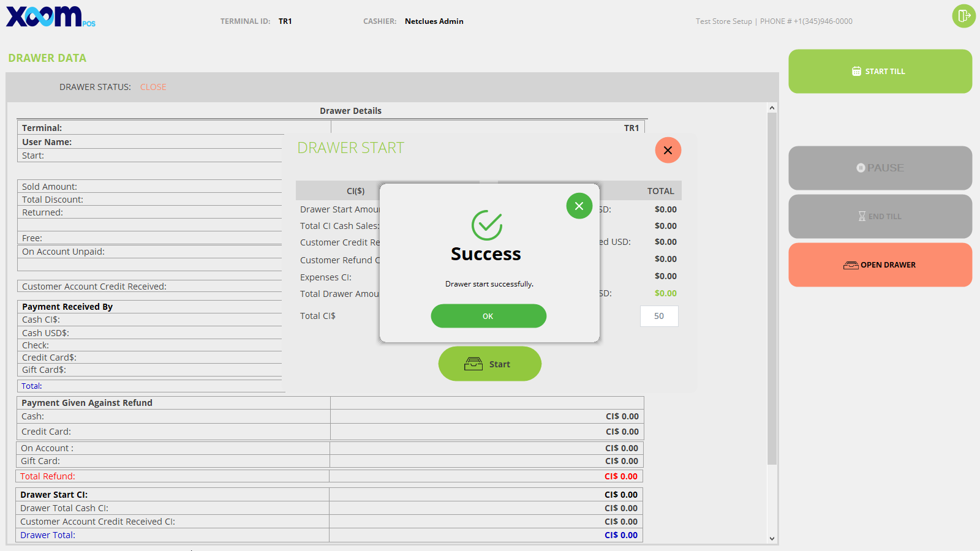Close the Drawer Start panel with orange X
The height and width of the screenshot is (551, 980).
point(668,150)
